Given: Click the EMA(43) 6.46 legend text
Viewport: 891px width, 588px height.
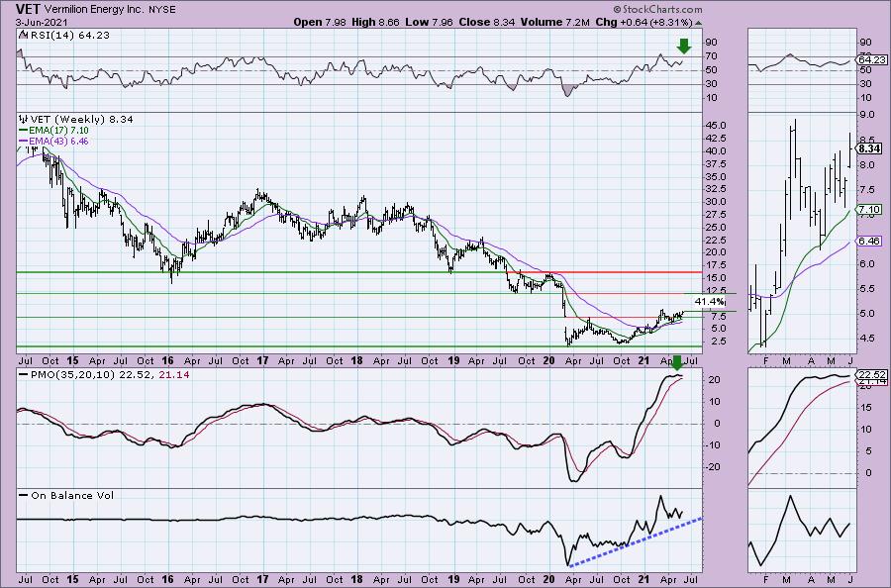Looking at the screenshot, I should (x=58, y=141).
